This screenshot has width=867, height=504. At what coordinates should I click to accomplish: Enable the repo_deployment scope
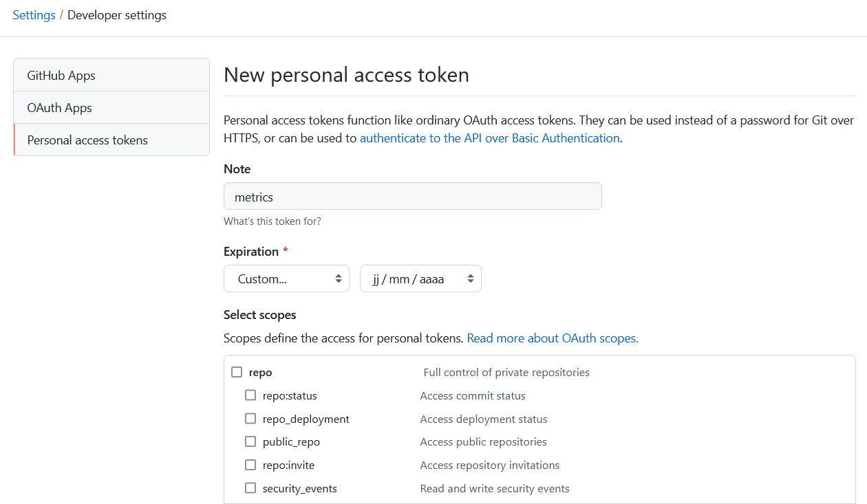(250, 418)
